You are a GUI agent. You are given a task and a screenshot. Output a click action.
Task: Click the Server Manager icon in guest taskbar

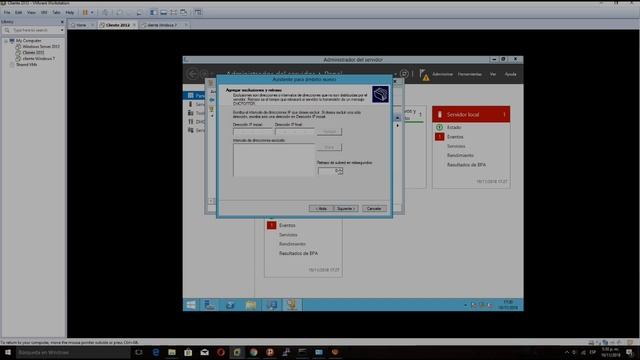(x=210, y=305)
